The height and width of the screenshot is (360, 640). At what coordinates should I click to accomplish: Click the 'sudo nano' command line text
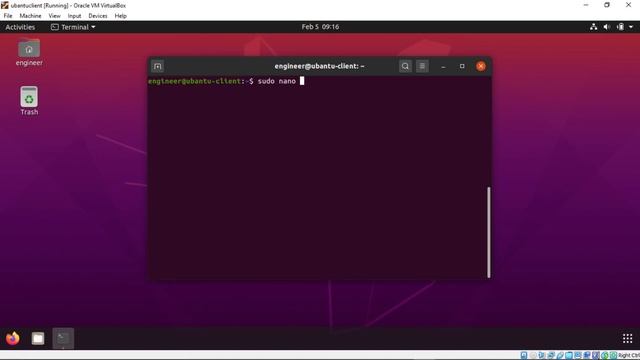276,81
